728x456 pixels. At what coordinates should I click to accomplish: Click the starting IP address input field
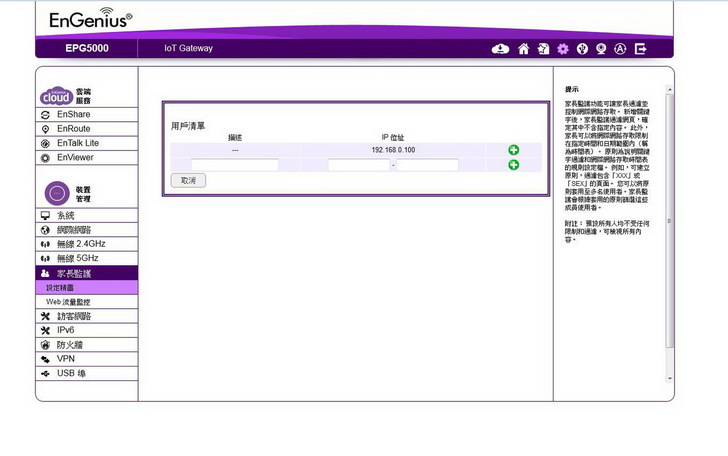(x=359, y=165)
